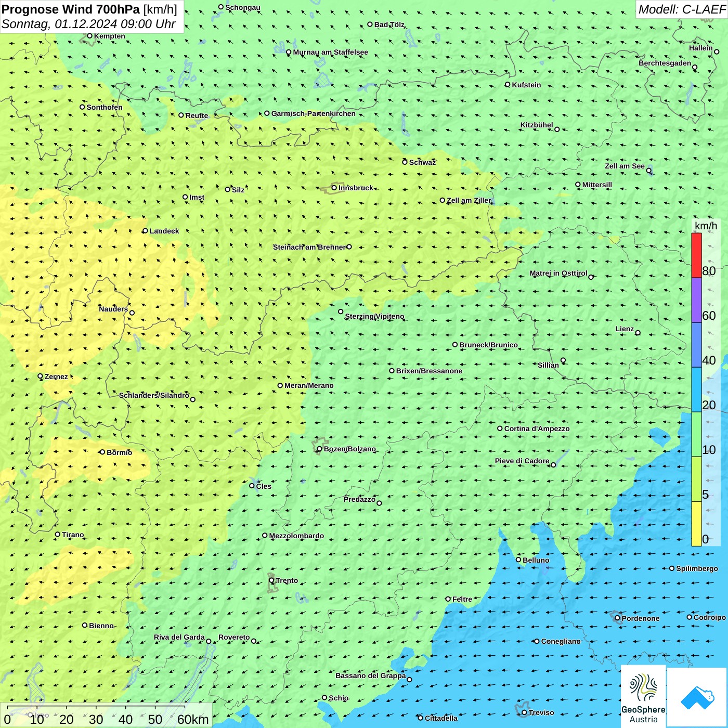Image resolution: width=728 pixels, height=728 pixels.
Task: Click the red 80 km/h legend swatch
Action: (696, 255)
